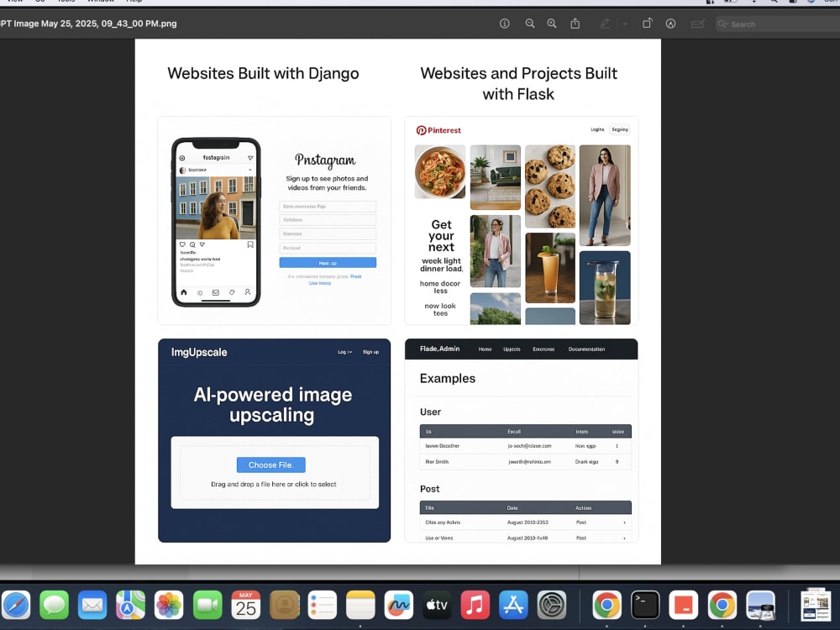
Task: Open the Share button in Preview toolbar
Action: (575, 24)
